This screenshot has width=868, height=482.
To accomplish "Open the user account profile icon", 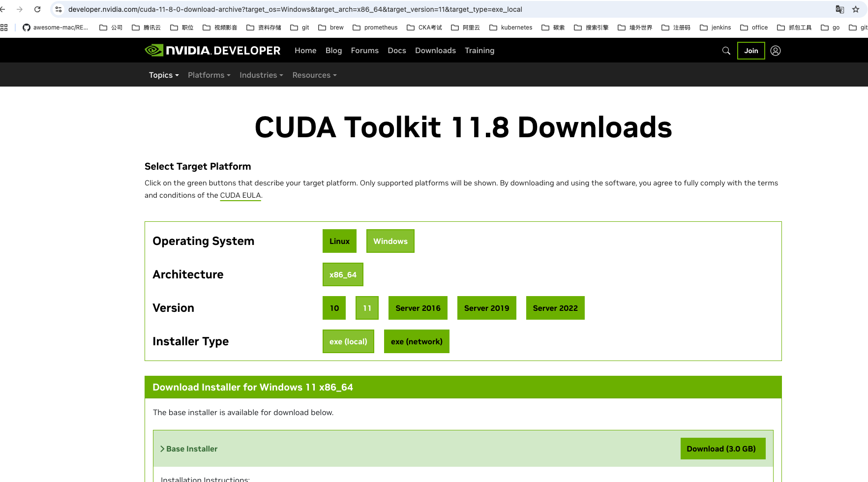I will [x=776, y=51].
